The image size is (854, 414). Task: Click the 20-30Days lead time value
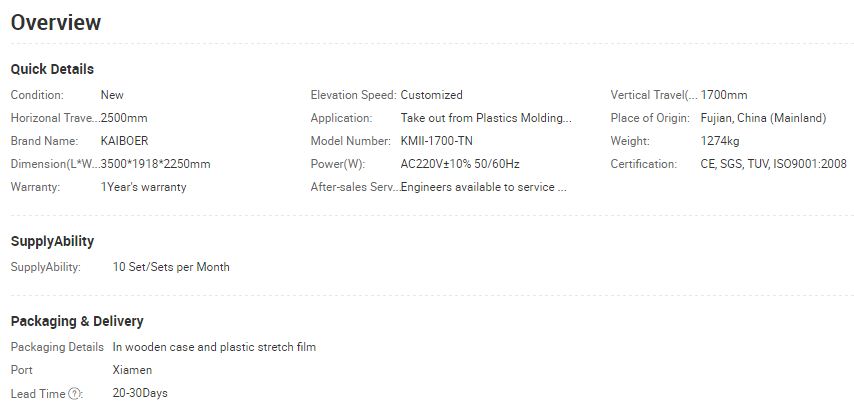tap(140, 393)
